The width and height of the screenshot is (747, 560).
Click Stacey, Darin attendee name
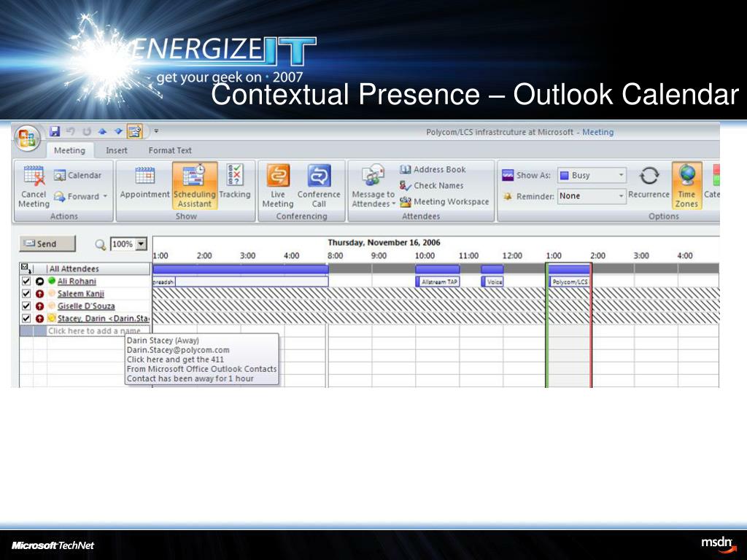[x=104, y=318]
